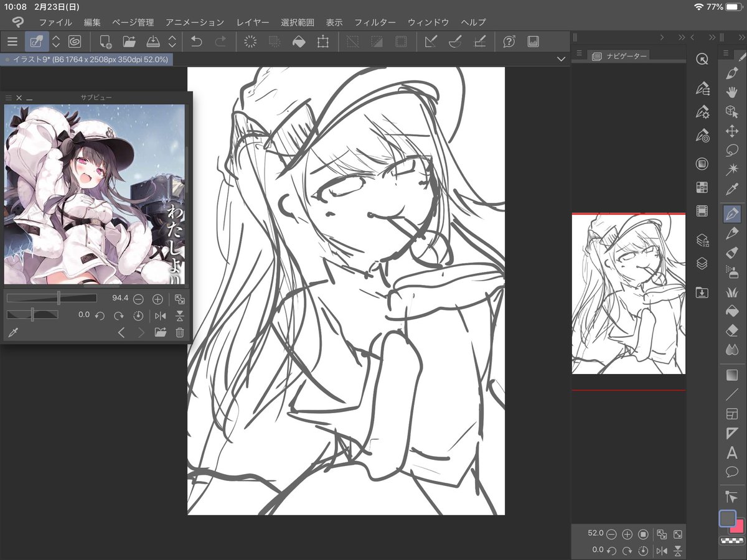Screen dimensions: 747x560
Task: Select the Blend droplets tool
Action: (732, 350)
